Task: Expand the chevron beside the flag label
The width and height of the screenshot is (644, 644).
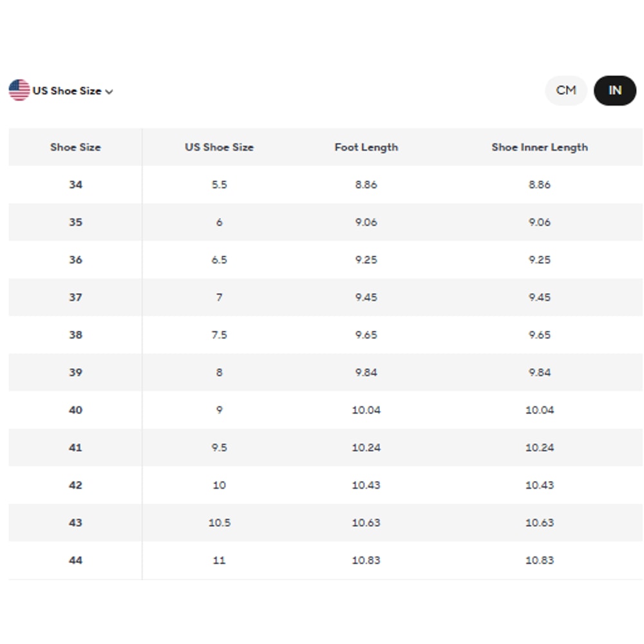Action: coord(109,91)
